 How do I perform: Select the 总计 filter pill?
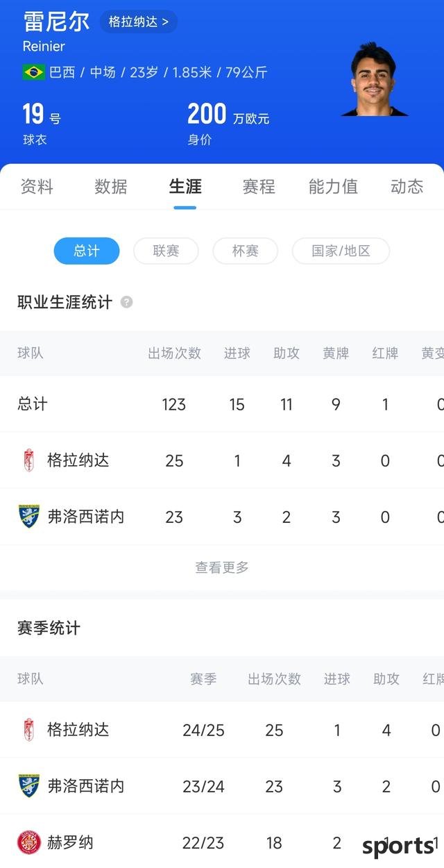pos(87,251)
